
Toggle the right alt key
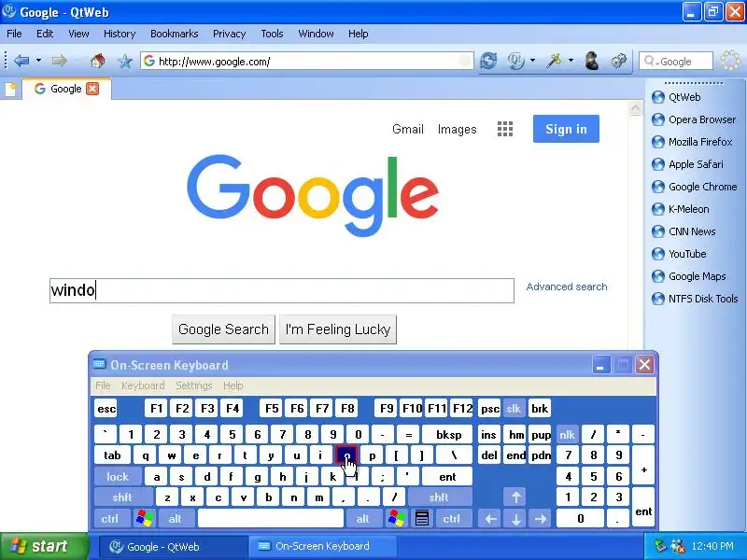tap(363, 518)
